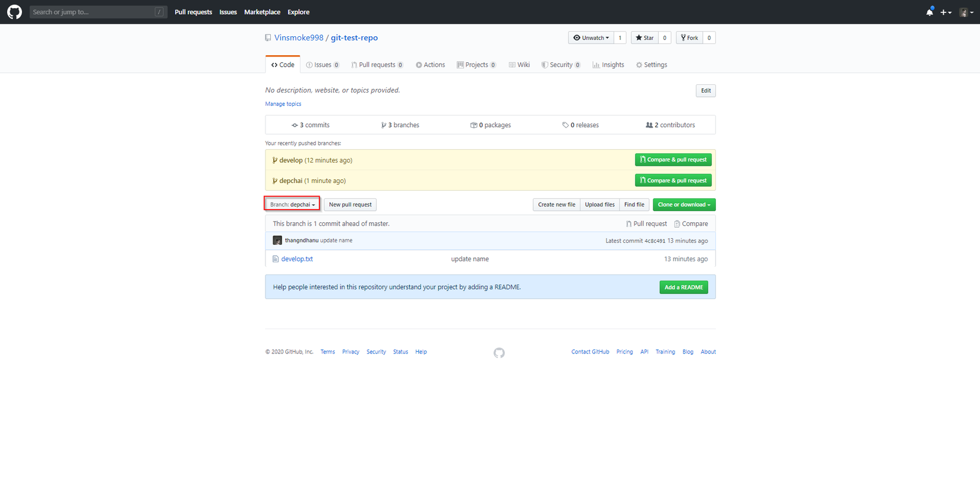Viewport: 980px width, 483px height.
Task: Click the develop.txt file icon
Action: [276, 259]
